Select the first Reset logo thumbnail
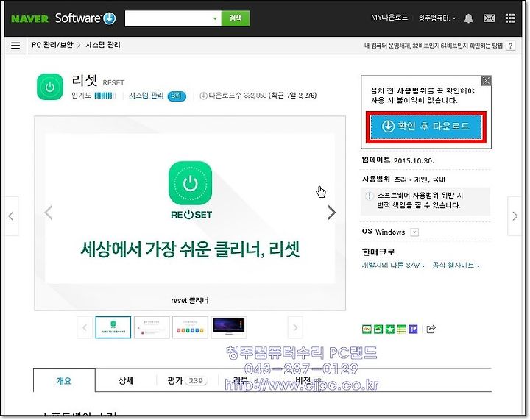The image size is (530, 420). tap(113, 327)
